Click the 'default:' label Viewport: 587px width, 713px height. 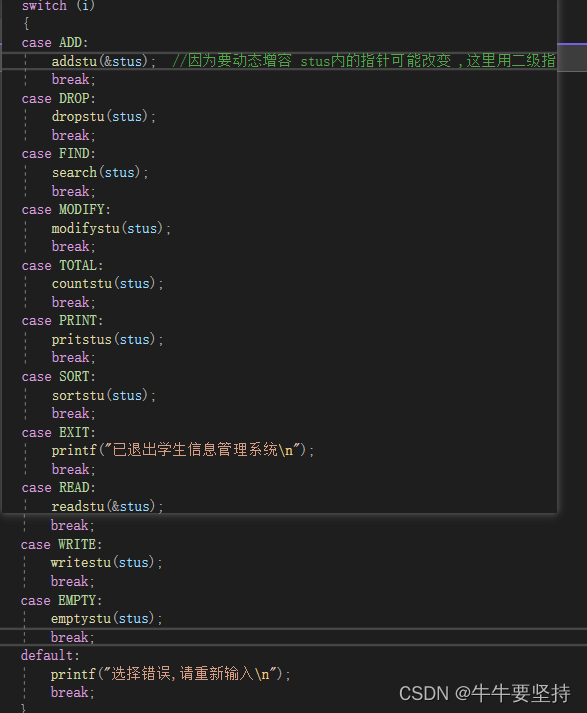tap(50, 656)
